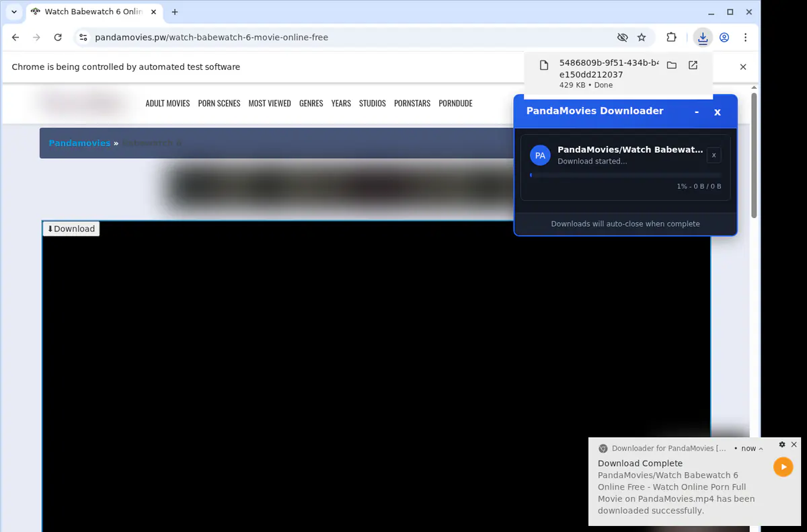Click the download progress bar
807x532 pixels.
tap(625, 175)
